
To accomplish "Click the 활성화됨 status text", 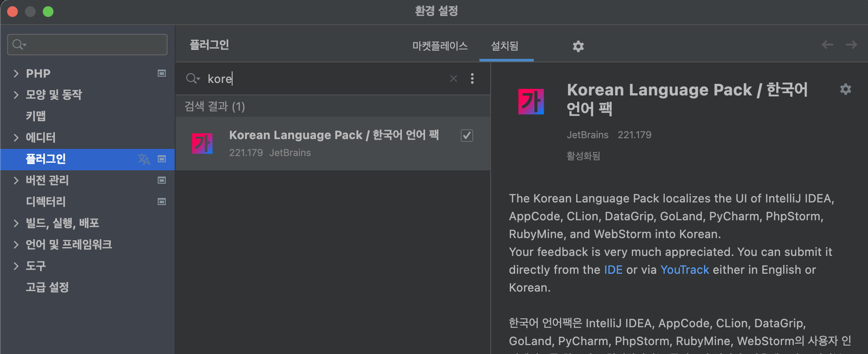I will (583, 156).
